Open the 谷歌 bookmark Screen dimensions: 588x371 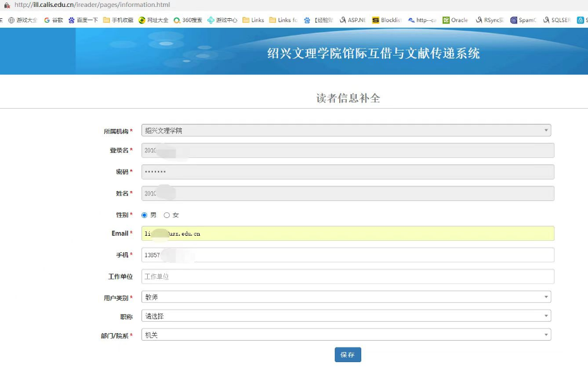[54, 20]
